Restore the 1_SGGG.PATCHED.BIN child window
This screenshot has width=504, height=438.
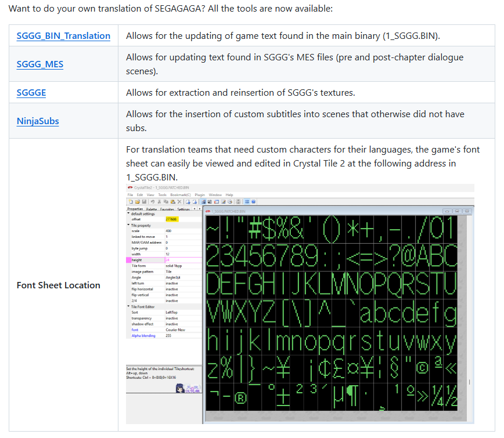(x=457, y=211)
